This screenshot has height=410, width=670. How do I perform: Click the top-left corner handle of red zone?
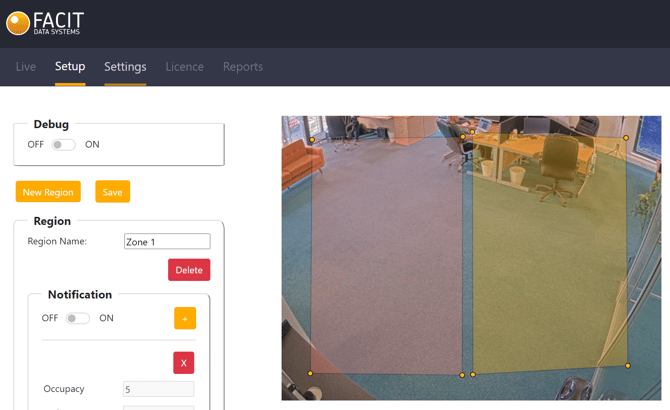312,140
